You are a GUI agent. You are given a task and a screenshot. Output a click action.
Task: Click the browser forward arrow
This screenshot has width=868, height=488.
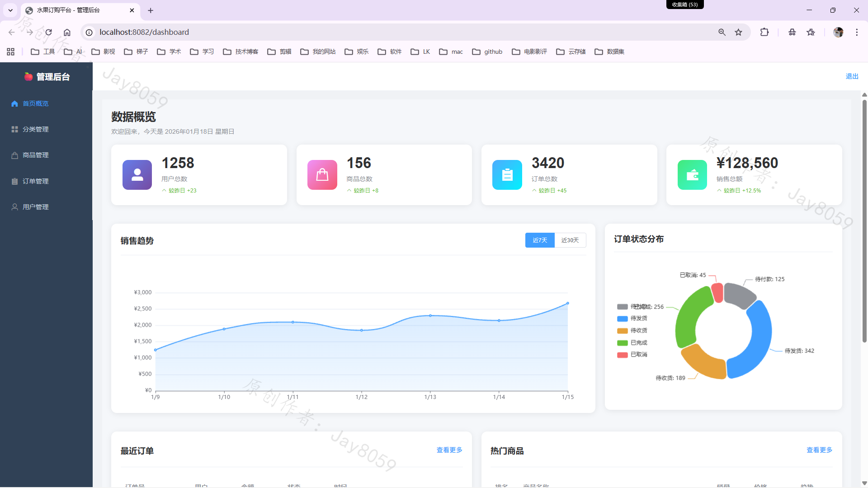pyautogui.click(x=30, y=32)
